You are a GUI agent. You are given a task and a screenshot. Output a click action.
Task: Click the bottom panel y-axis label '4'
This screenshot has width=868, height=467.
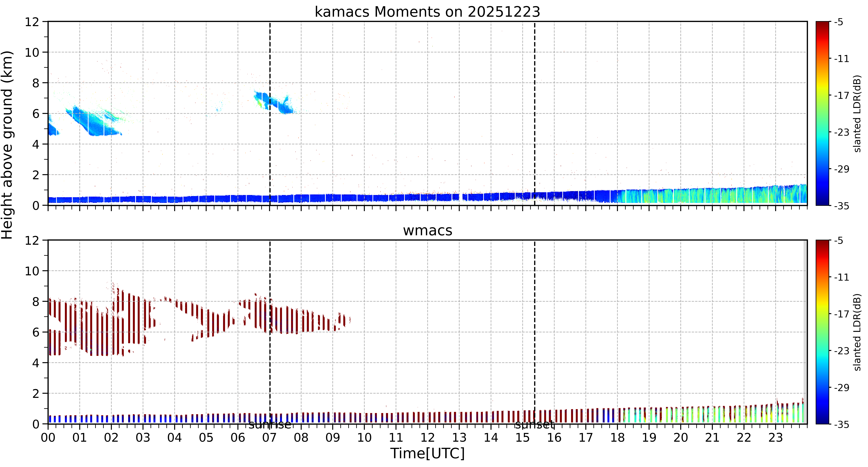pyautogui.click(x=36, y=363)
